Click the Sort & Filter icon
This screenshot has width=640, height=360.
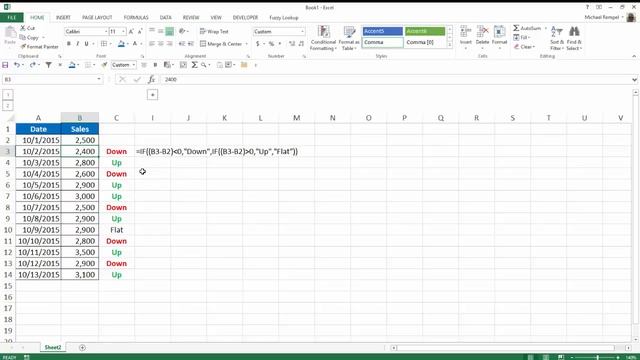click(x=556, y=32)
